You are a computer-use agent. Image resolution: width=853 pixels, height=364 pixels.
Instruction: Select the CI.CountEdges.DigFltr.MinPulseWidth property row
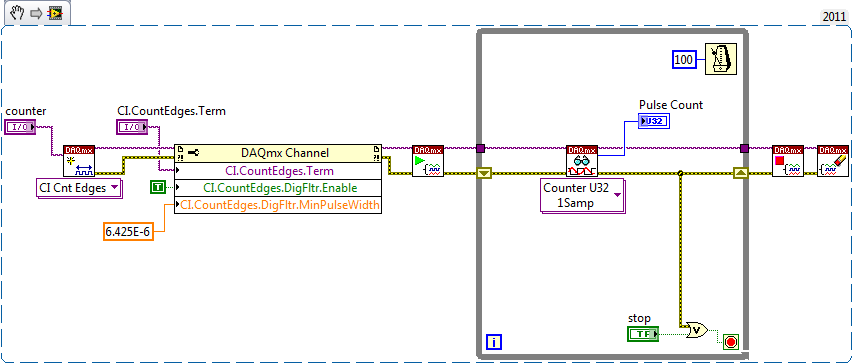(x=277, y=205)
